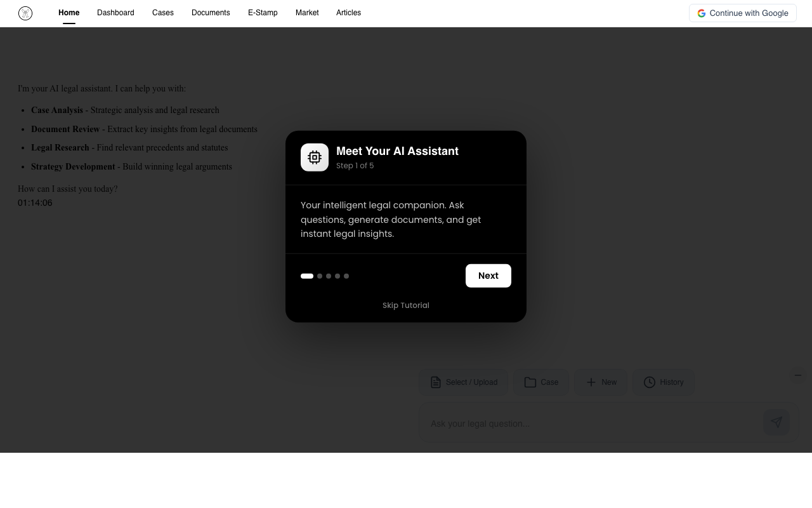Click Skip Tutorial
The height and width of the screenshot is (508, 812).
pyautogui.click(x=405, y=305)
